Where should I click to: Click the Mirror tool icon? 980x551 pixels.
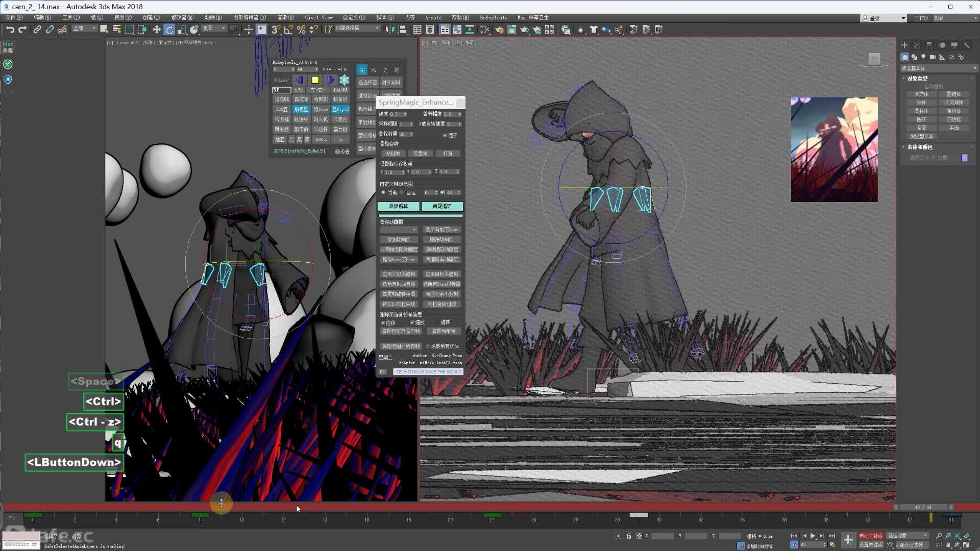pos(390,30)
